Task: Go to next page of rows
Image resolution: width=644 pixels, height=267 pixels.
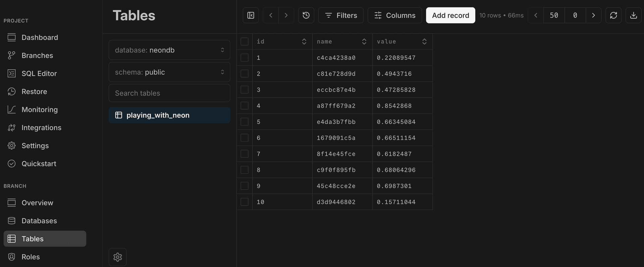Action: pyautogui.click(x=593, y=15)
